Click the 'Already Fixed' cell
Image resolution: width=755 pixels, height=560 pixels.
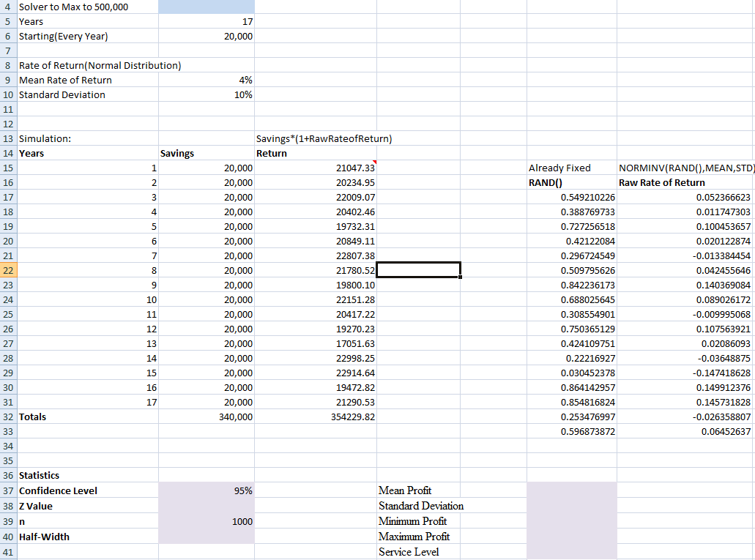(572, 168)
